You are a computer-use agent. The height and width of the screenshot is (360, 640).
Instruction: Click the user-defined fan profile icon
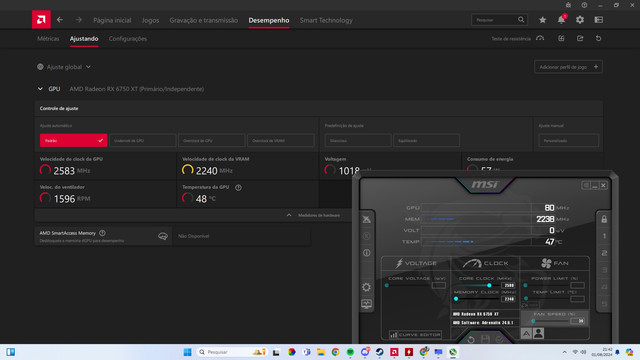tap(538, 333)
